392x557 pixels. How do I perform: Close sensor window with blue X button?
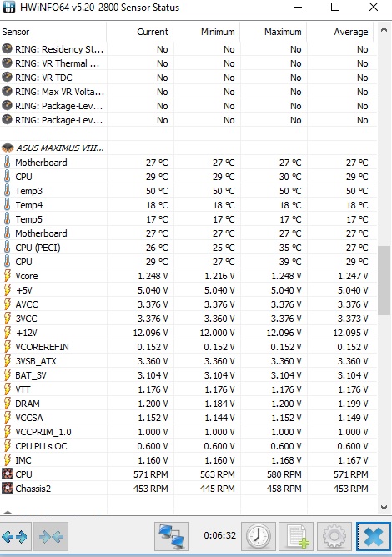coord(373,536)
